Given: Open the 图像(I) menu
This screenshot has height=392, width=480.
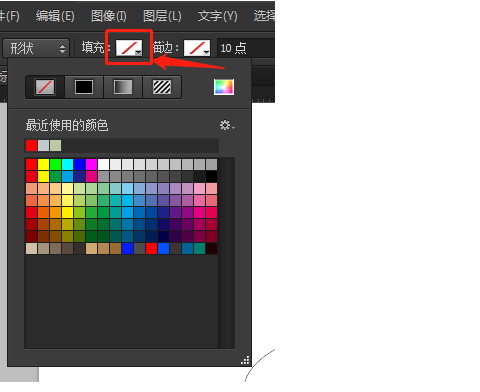Looking at the screenshot, I should (109, 16).
